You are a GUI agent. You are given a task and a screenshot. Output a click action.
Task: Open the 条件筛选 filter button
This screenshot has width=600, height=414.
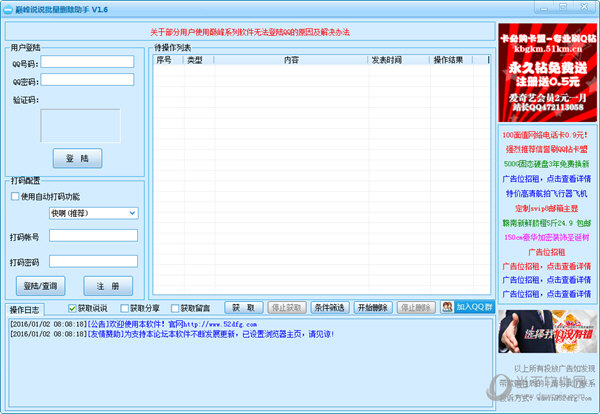[x=330, y=307]
